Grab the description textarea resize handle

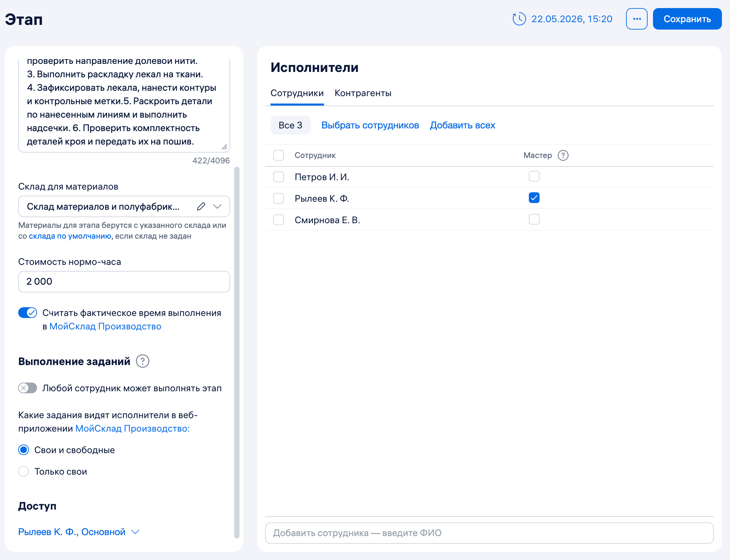(225, 147)
